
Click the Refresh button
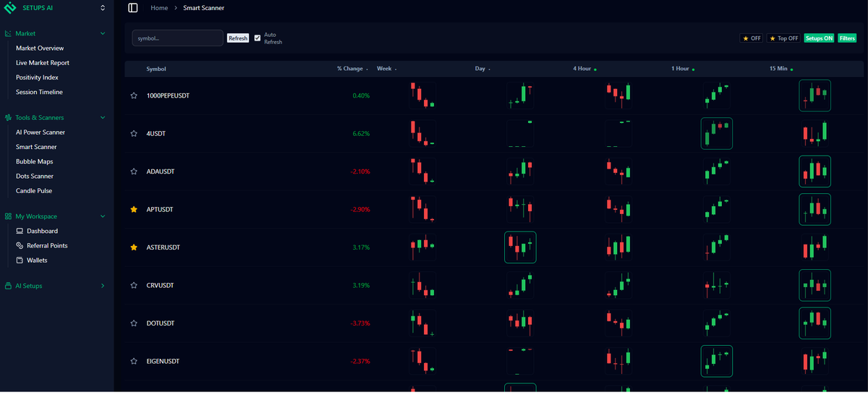pos(238,38)
